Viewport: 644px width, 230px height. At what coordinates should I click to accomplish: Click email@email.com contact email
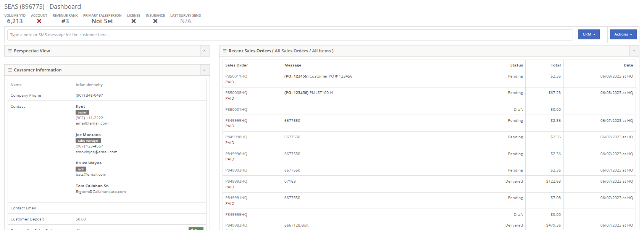click(x=92, y=123)
